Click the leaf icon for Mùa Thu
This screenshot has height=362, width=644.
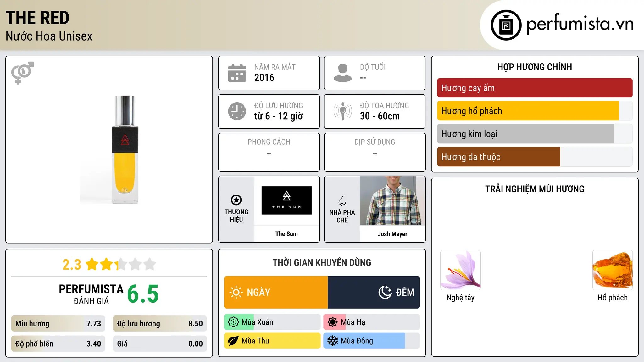tap(233, 341)
